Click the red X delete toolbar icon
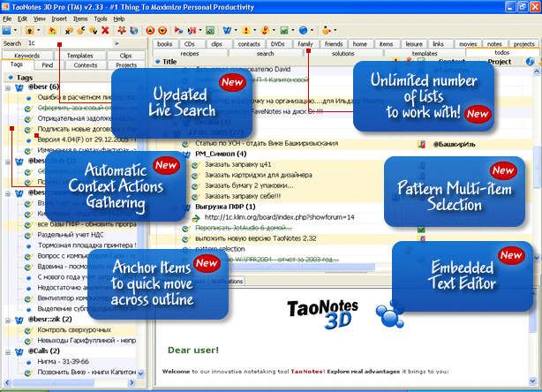The height and width of the screenshot is (392, 542). pyautogui.click(x=105, y=30)
